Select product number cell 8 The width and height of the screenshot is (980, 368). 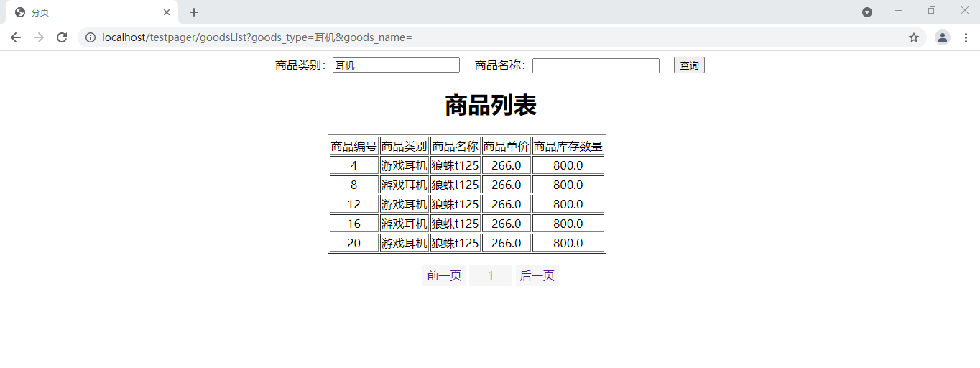pyautogui.click(x=354, y=185)
